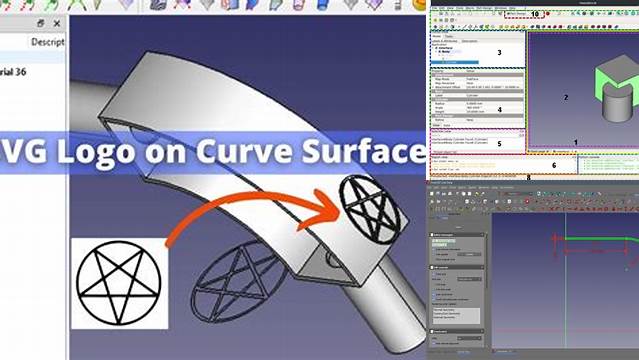Screen dimensions: 639x360
Task: Select the faded diamond gem icon left of divider
Action: pyautogui.click(x=126, y=4)
